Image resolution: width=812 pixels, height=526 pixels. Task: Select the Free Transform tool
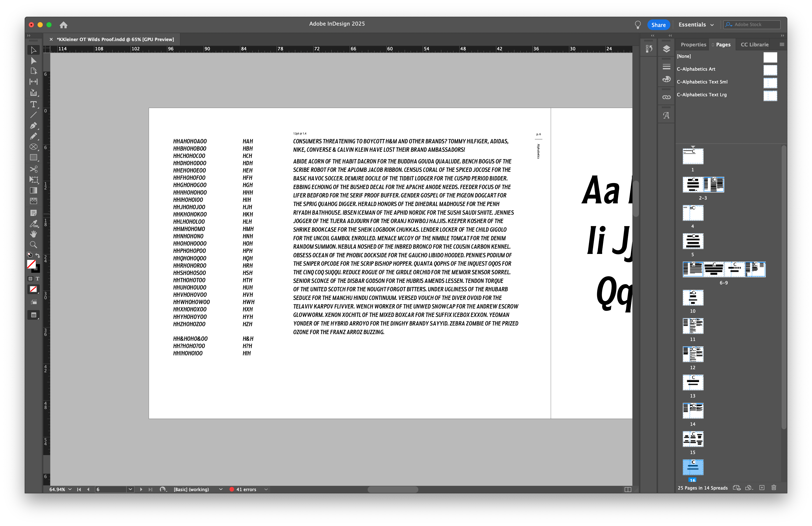click(x=34, y=180)
